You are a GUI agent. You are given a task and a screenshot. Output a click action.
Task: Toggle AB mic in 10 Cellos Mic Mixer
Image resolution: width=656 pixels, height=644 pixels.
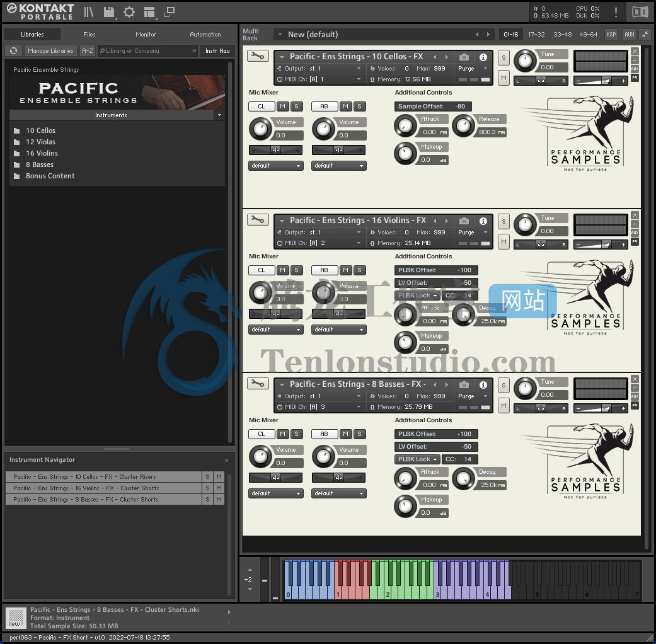point(325,106)
